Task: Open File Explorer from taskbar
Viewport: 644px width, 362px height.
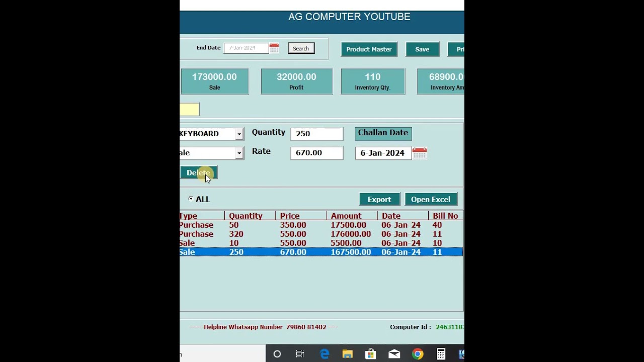Action: coord(347,354)
